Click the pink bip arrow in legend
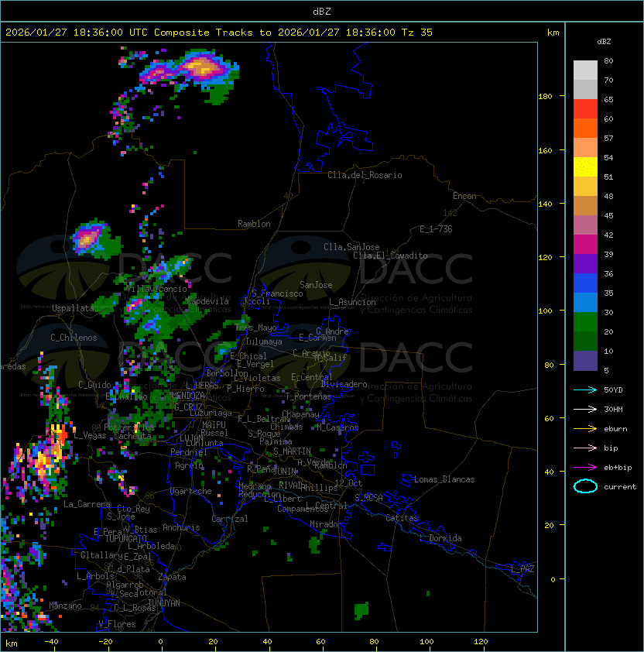The width and height of the screenshot is (644, 652). coord(585,448)
